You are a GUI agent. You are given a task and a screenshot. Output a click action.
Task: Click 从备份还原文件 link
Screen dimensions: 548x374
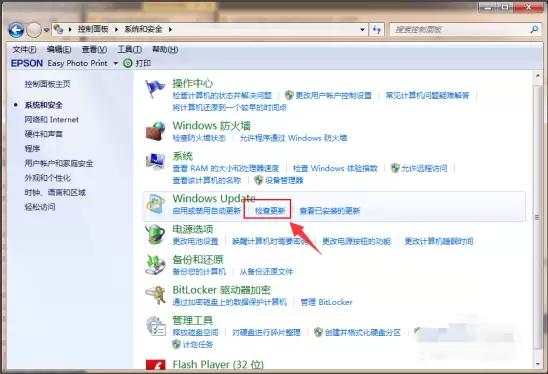tap(266, 272)
